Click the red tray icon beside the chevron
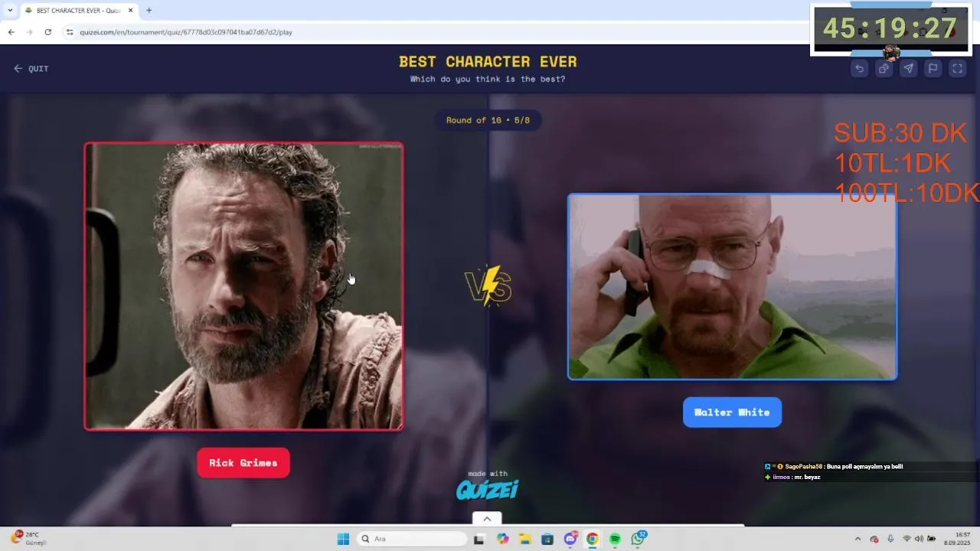The image size is (980, 551). pos(874,539)
